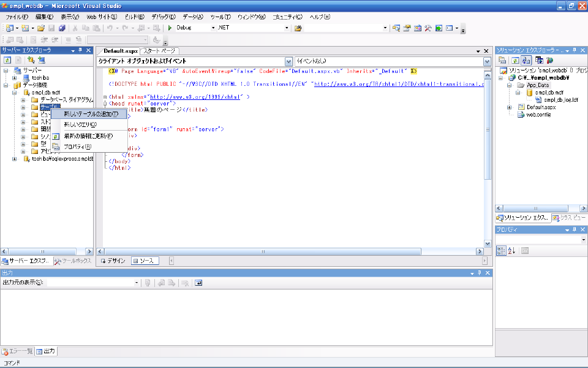This screenshot has height=368, width=588.
Task: Expand the toshiba\sqlexpress.smpldb connection node
Action: click(15, 159)
